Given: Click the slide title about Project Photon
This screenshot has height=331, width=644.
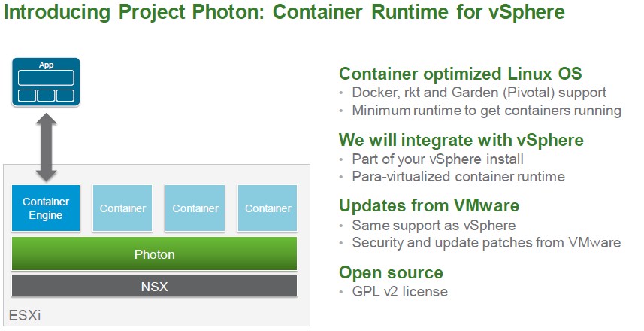Looking at the screenshot, I should pos(284,12).
